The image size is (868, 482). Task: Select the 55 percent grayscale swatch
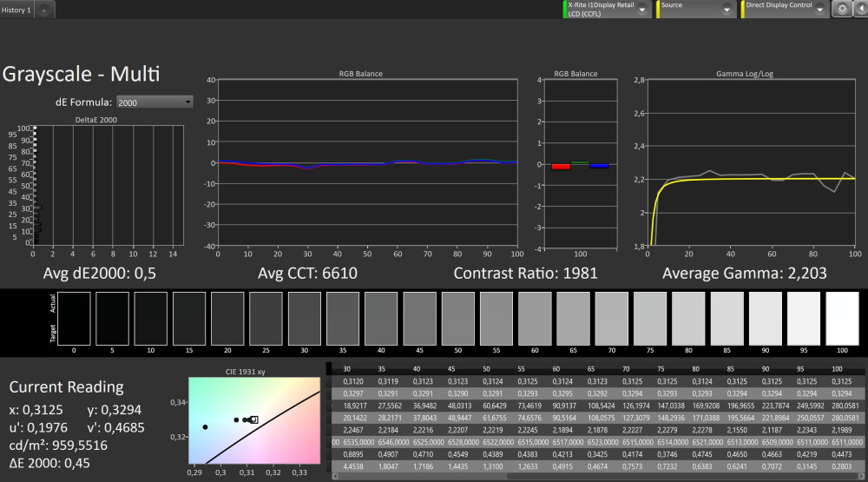tap(496, 319)
